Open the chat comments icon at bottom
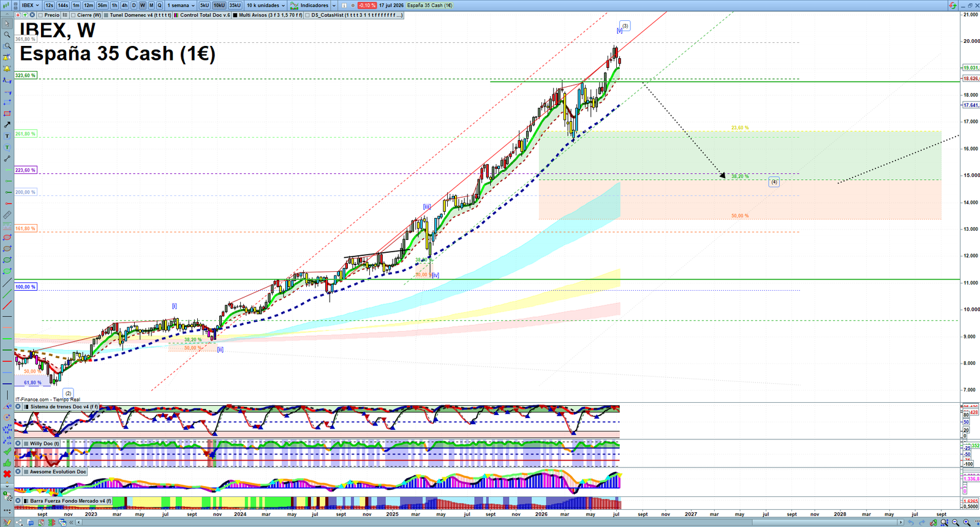 click(31, 522)
